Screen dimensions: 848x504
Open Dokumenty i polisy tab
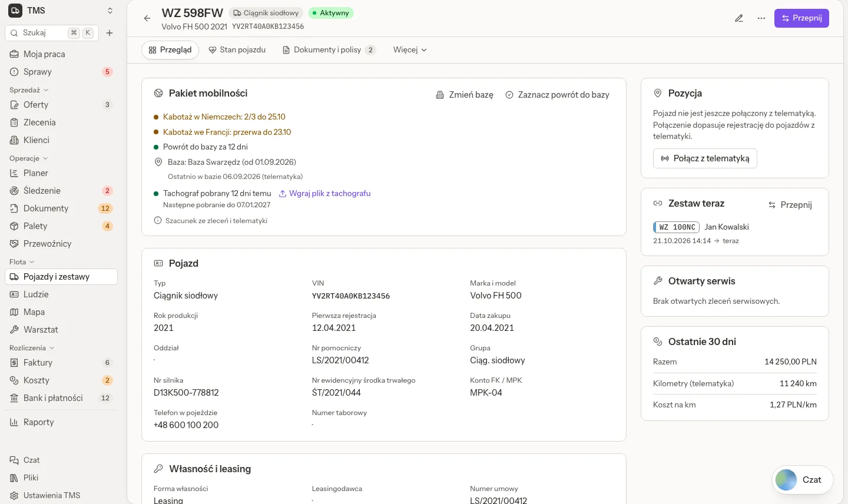tap(329, 50)
